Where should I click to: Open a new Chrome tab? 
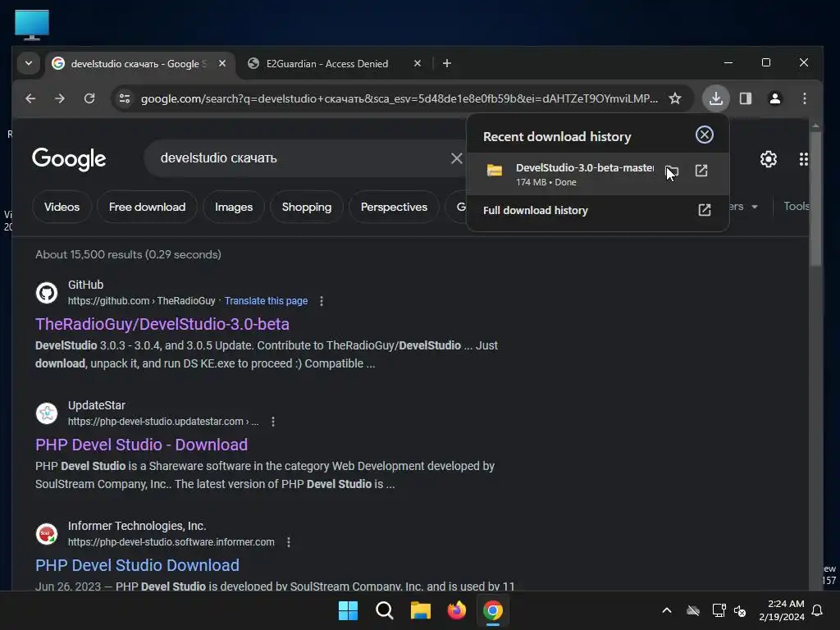(447, 63)
